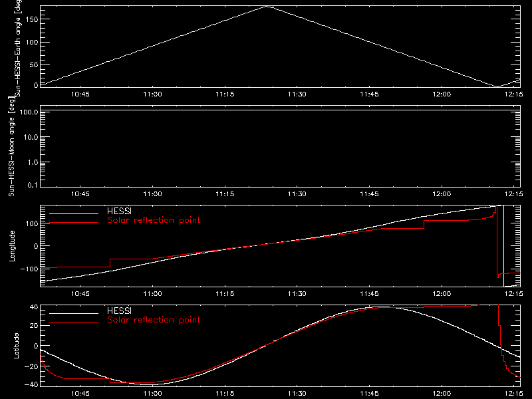Click 11:30 time label under Earth angle plot
The width and height of the screenshot is (532, 399).
click(x=297, y=94)
